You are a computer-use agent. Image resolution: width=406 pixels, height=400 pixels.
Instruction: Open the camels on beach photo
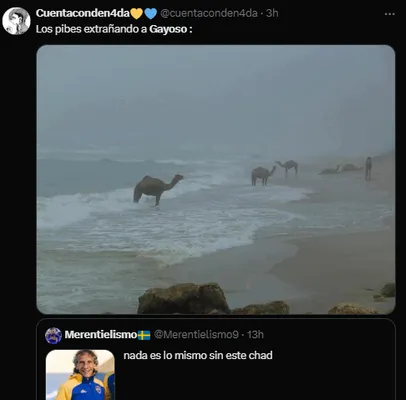216,179
